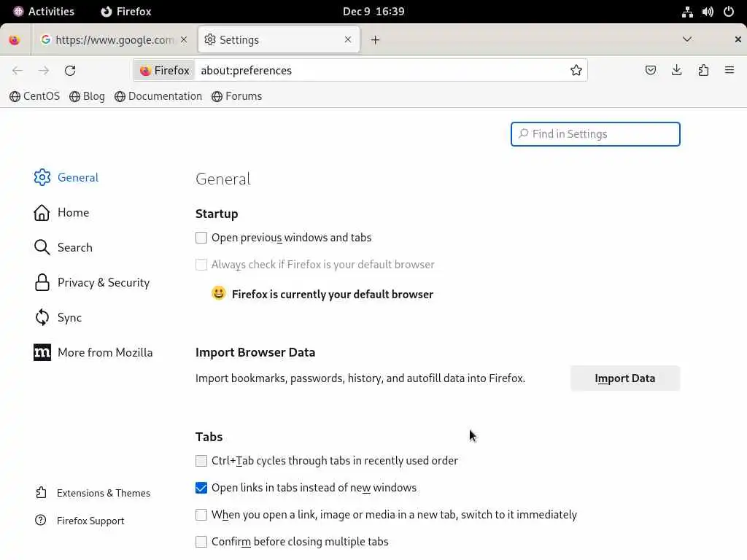Enable Confirm before closing multiple tabs

[201, 542]
